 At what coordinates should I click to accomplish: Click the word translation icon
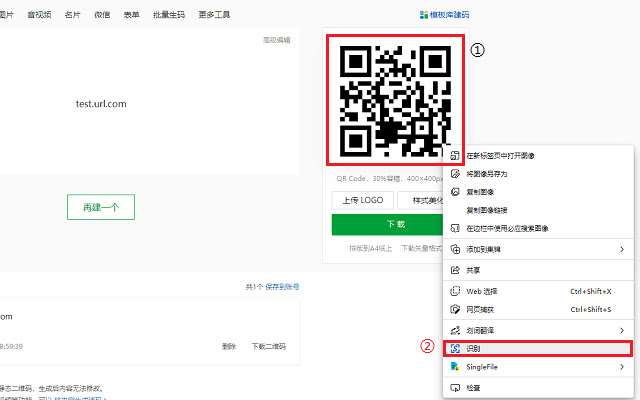455,330
